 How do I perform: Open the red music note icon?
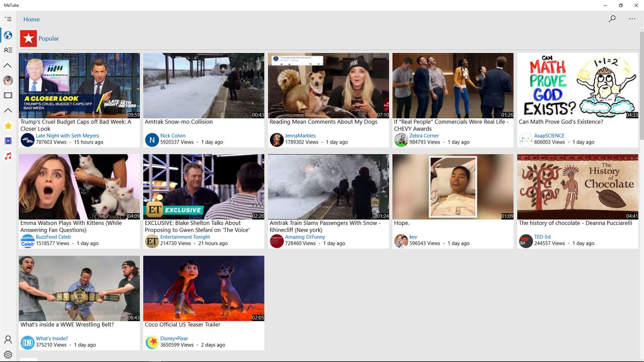(8, 156)
